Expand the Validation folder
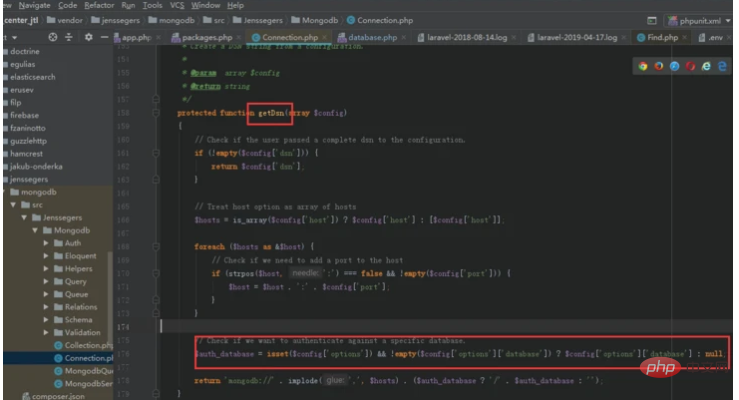 46,332
